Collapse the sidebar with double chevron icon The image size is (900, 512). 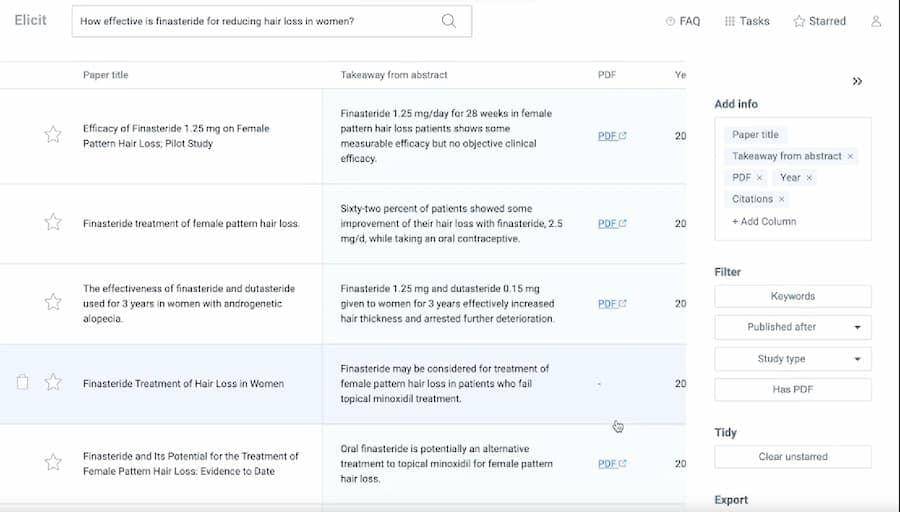click(x=857, y=82)
